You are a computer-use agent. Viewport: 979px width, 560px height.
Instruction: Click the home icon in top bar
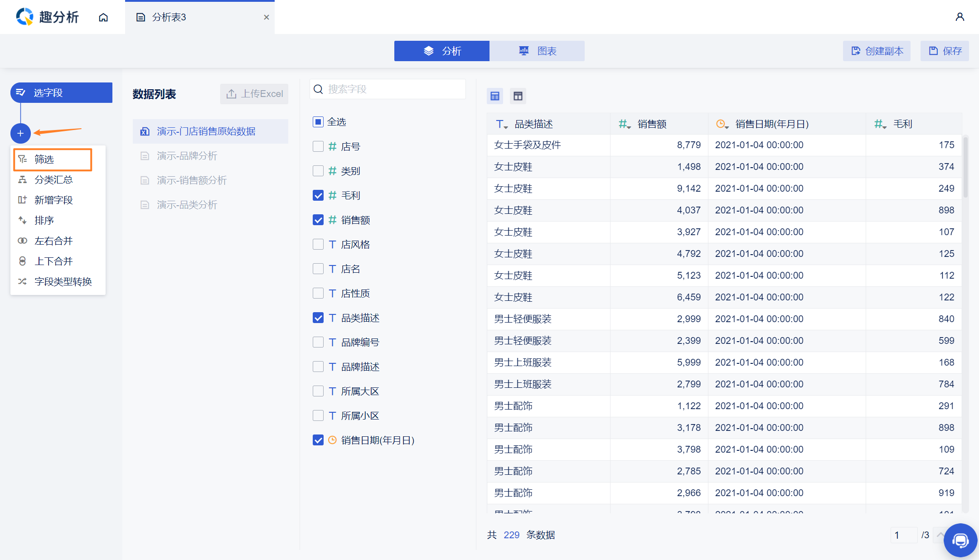tap(103, 17)
